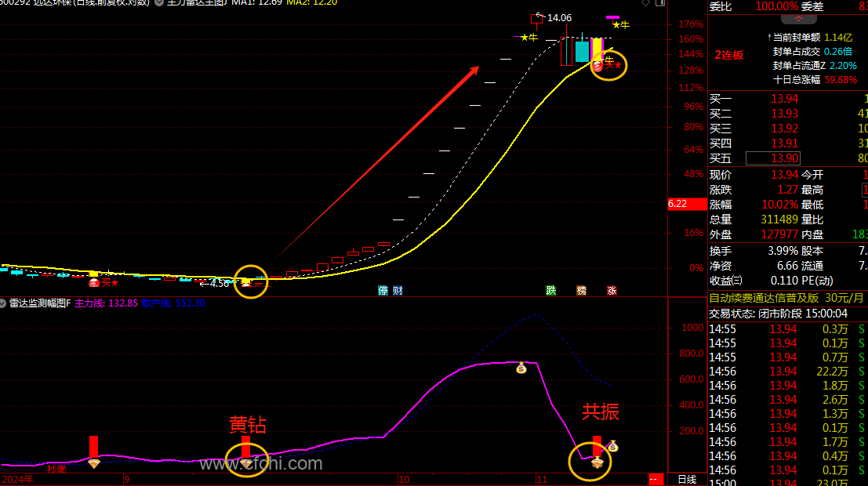868x486 pixels.
Task: Click the 十日总涨幅 59.68% value
Action: [841, 80]
